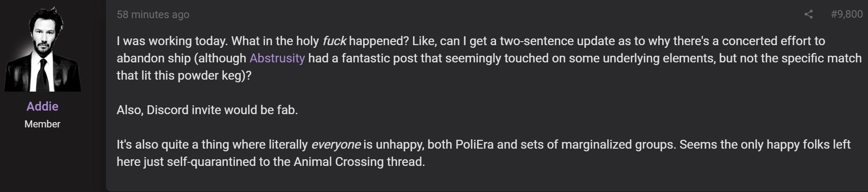
Task: Click the 'Discord invite would be fab' line
Action: (x=207, y=110)
